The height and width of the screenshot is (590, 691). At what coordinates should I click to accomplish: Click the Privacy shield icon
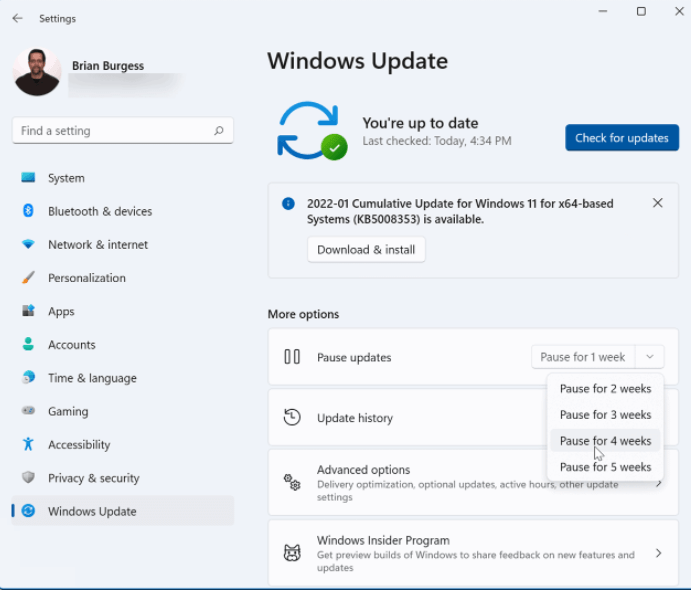click(x=28, y=477)
